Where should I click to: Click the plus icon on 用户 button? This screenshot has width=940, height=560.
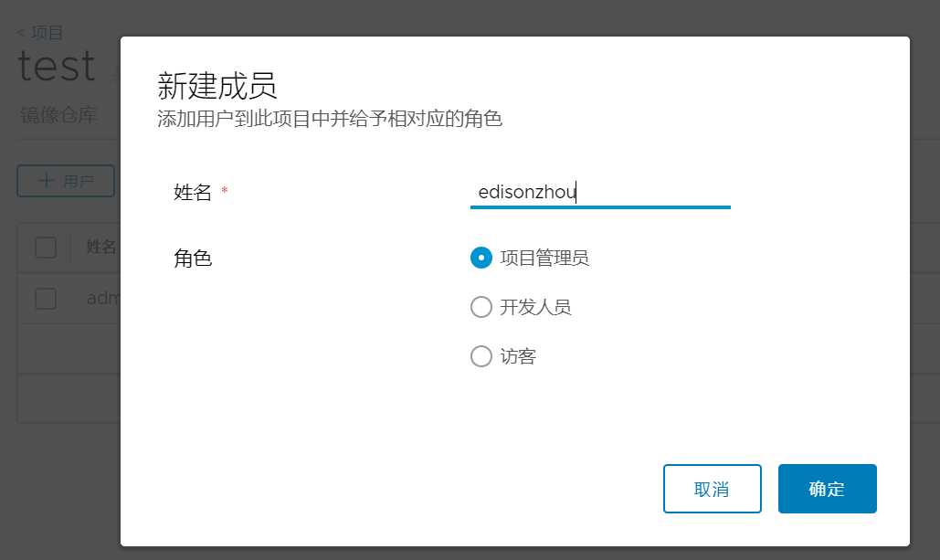coord(45,181)
